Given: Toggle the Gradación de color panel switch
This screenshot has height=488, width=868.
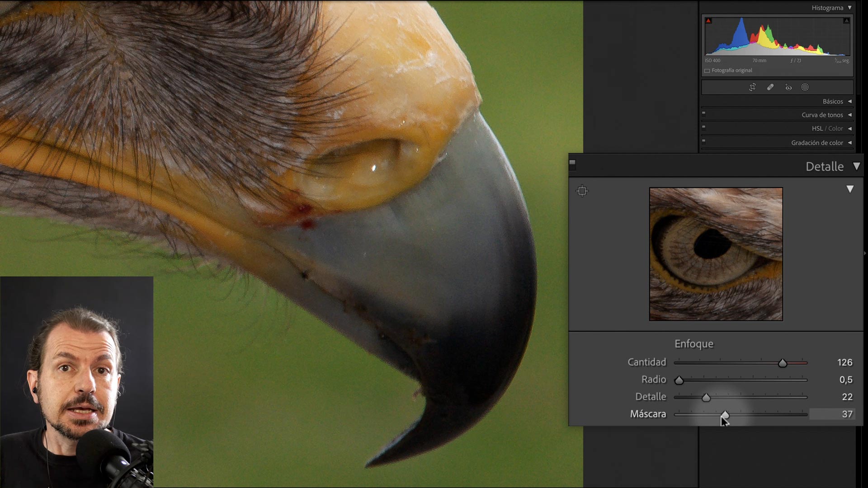Looking at the screenshot, I should [x=703, y=141].
